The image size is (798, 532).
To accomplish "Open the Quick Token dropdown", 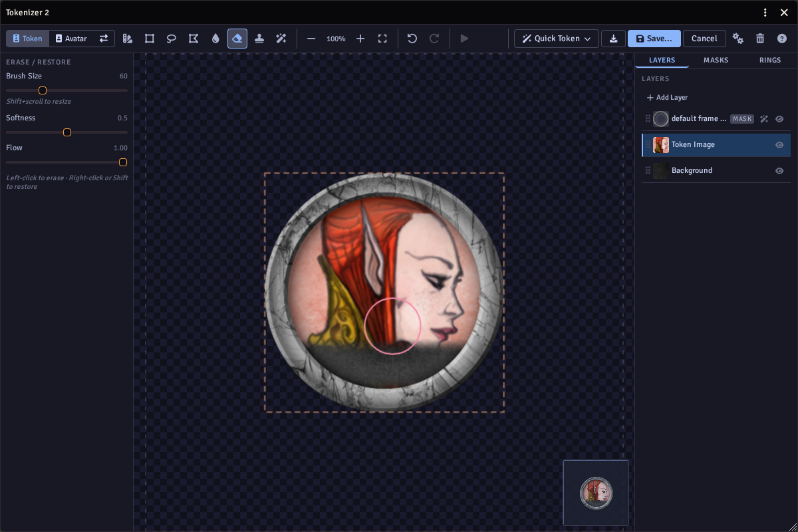I will [x=557, y=39].
